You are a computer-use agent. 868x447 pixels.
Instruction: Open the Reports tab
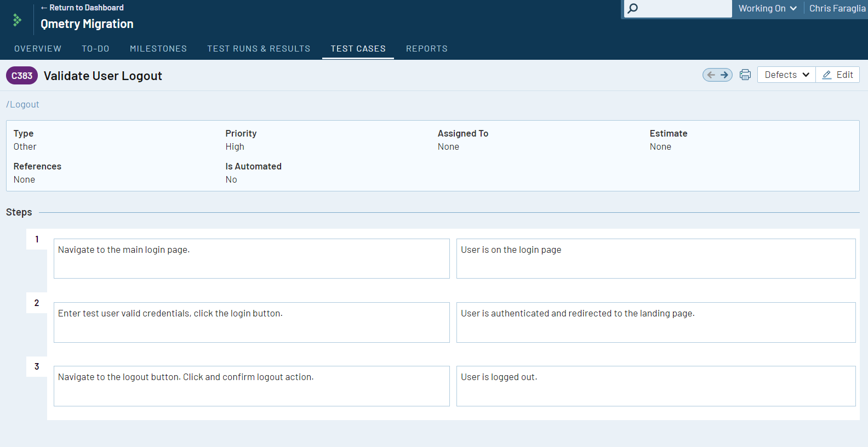pos(426,49)
